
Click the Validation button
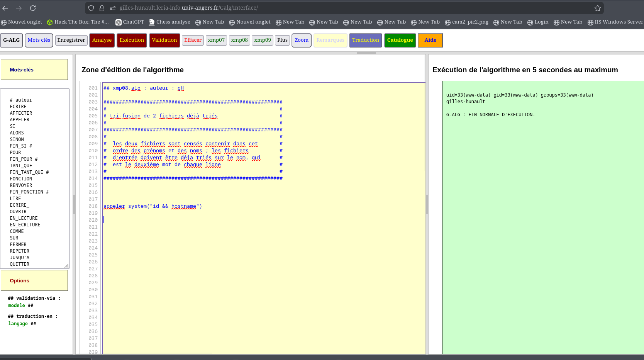pyautogui.click(x=164, y=40)
